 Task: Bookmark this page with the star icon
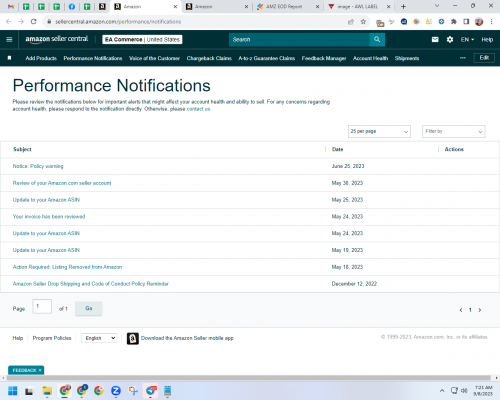coord(363,22)
